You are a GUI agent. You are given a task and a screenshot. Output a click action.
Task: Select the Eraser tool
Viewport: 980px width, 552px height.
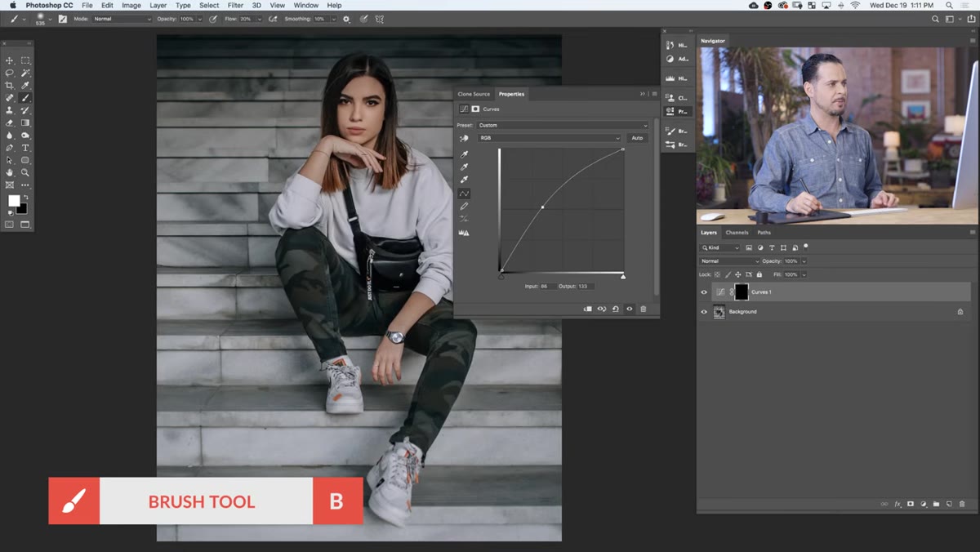tap(10, 122)
